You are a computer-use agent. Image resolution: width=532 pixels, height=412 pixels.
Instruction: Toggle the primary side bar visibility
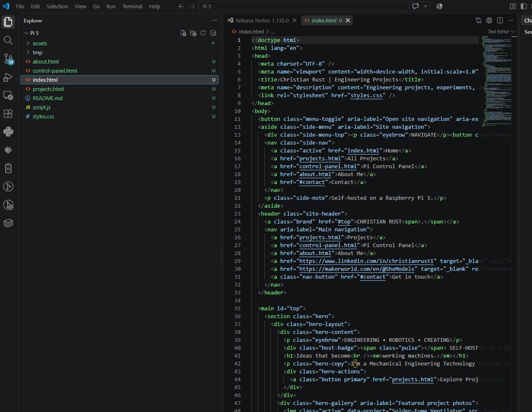[x=524, y=6]
